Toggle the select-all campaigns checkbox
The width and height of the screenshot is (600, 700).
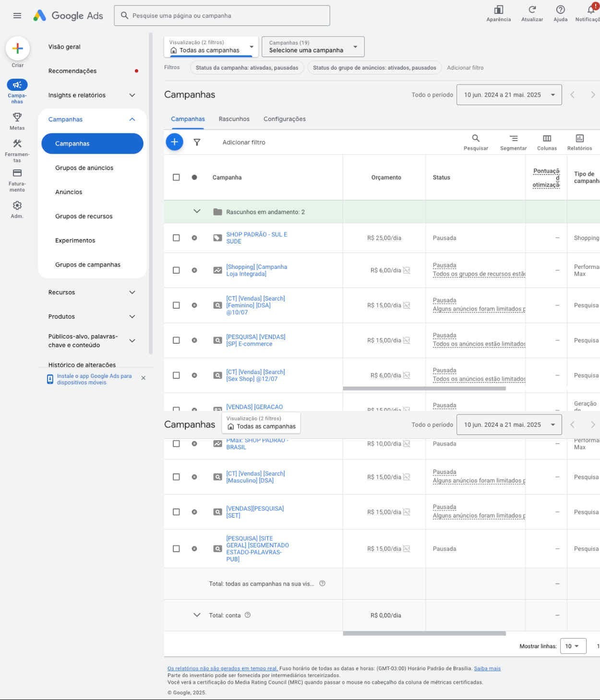(176, 177)
